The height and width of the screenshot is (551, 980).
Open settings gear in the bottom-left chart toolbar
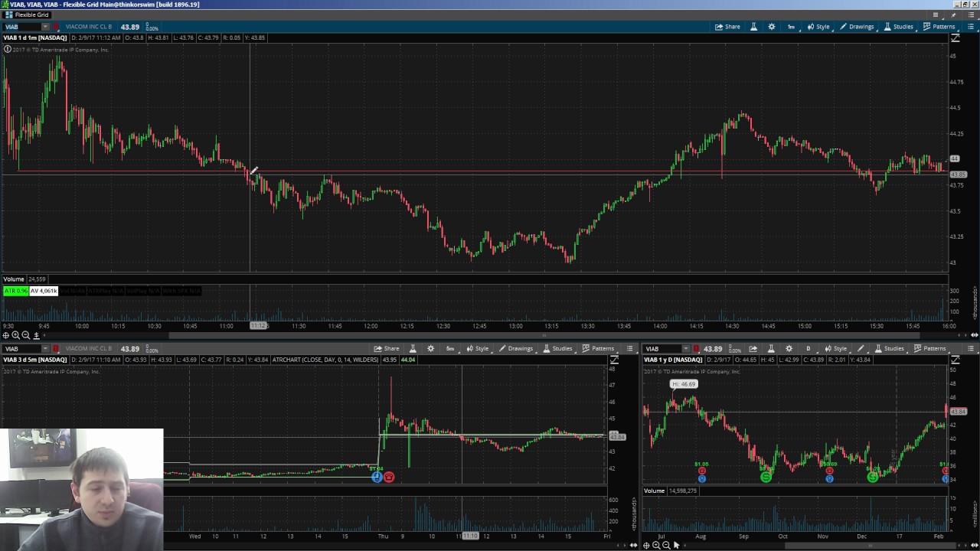(430, 348)
